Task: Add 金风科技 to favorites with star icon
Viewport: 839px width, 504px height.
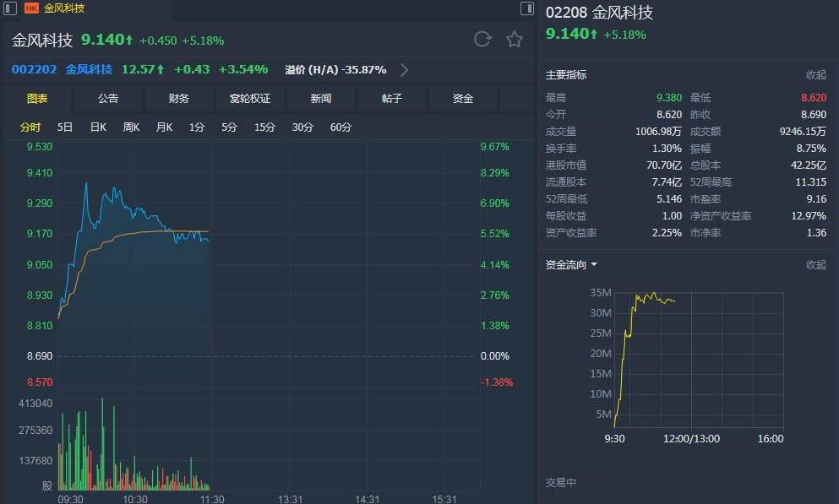Action: coord(515,39)
